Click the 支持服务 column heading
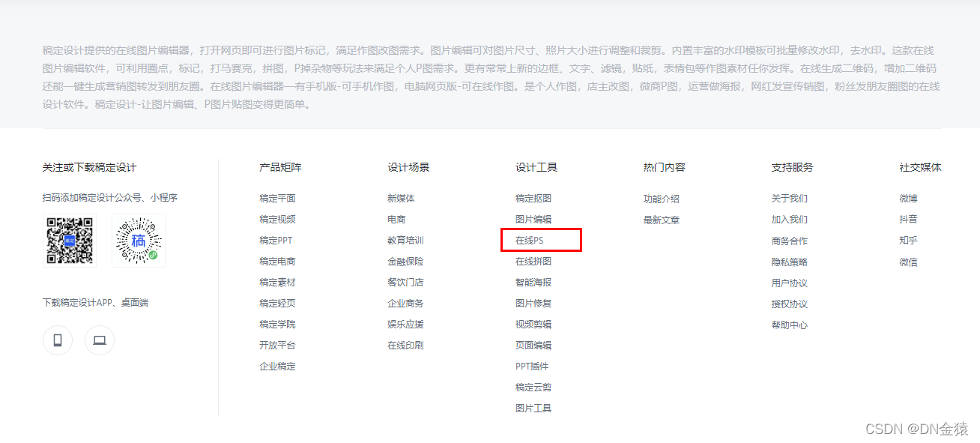This screenshot has width=980, height=443. pos(793,168)
